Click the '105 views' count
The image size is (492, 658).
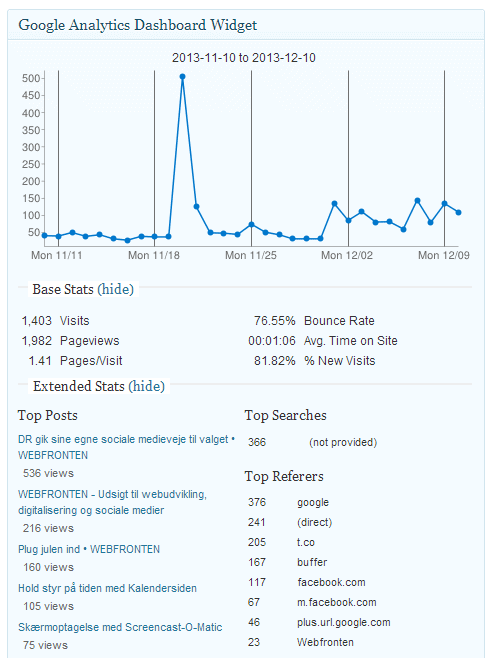click(x=48, y=606)
